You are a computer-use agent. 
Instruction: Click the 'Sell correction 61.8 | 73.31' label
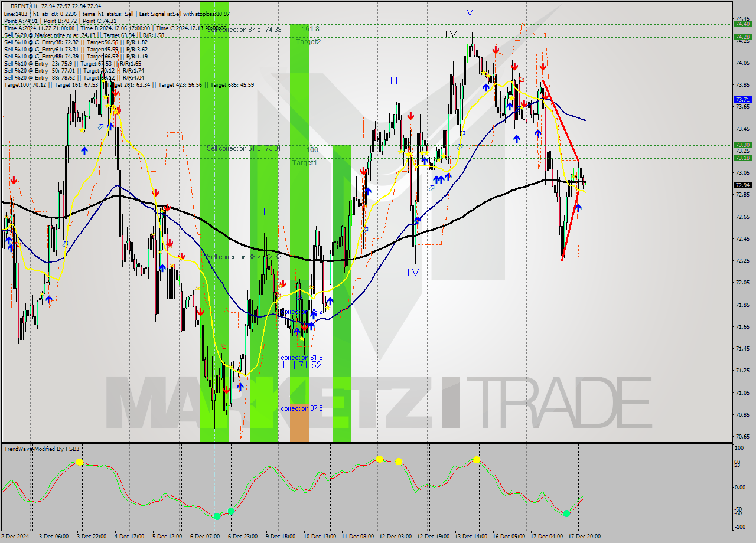[243, 148]
